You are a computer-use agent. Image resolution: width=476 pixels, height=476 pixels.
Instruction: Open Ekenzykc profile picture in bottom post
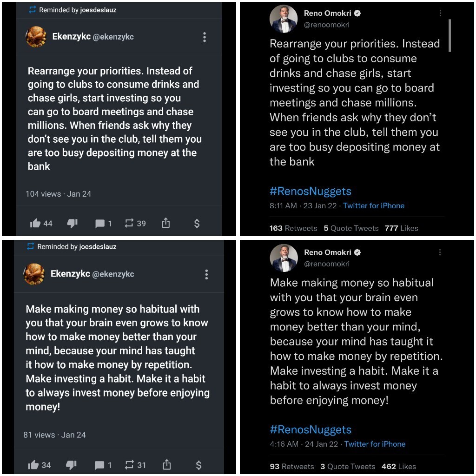(x=34, y=274)
